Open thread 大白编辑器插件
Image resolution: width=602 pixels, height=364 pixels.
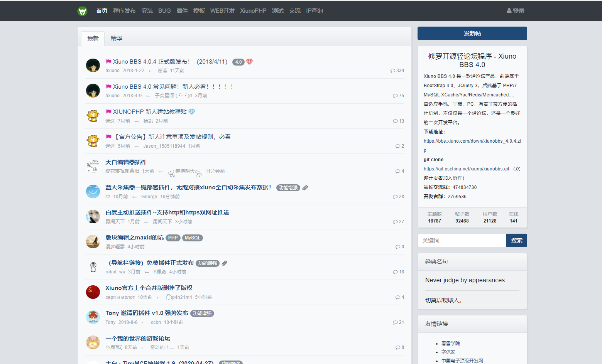126,162
